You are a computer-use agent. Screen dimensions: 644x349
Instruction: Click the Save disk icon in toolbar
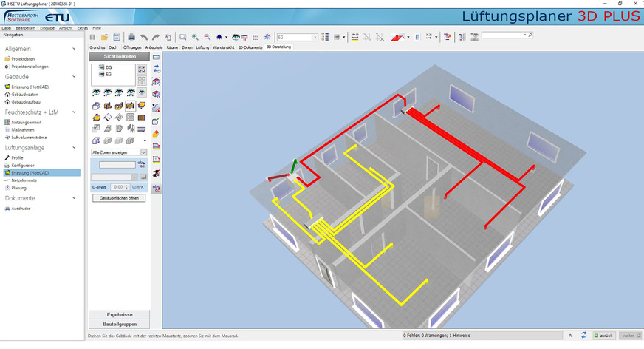(117, 36)
